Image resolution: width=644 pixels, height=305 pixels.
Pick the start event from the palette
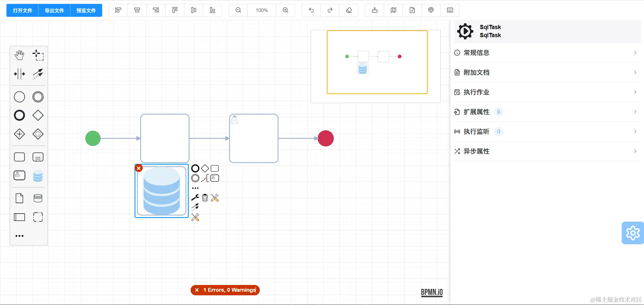(19, 97)
